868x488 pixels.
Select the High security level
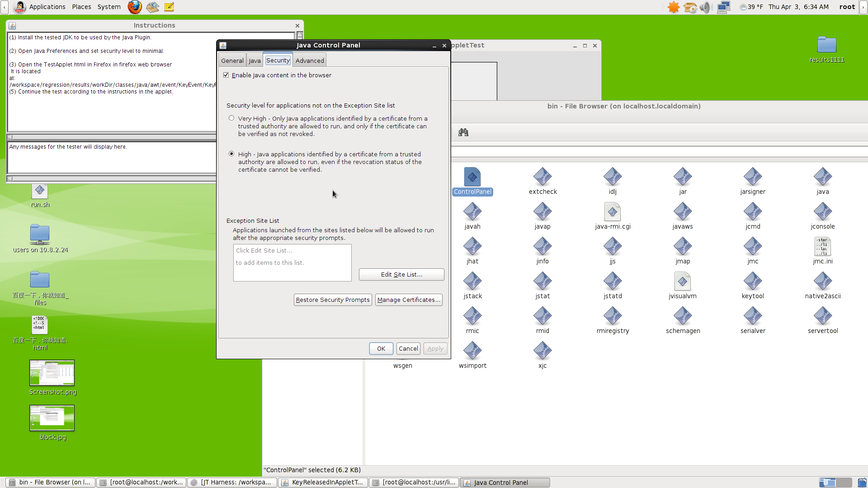(x=231, y=154)
